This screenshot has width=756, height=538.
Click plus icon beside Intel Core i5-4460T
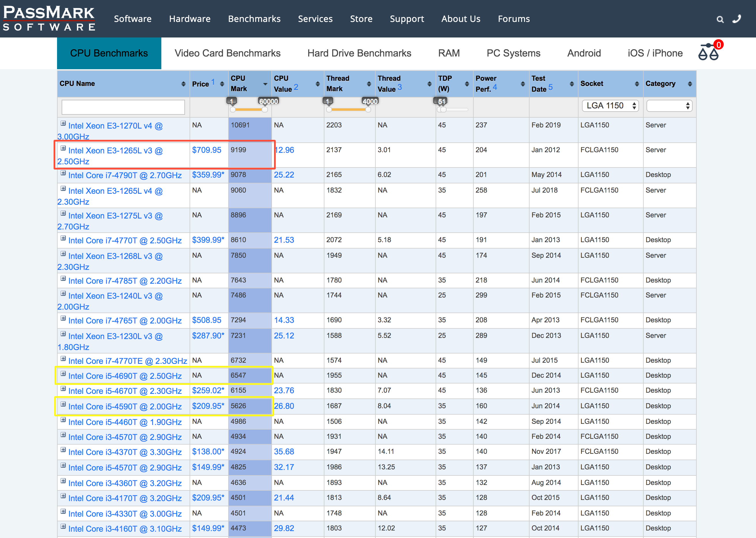point(63,420)
